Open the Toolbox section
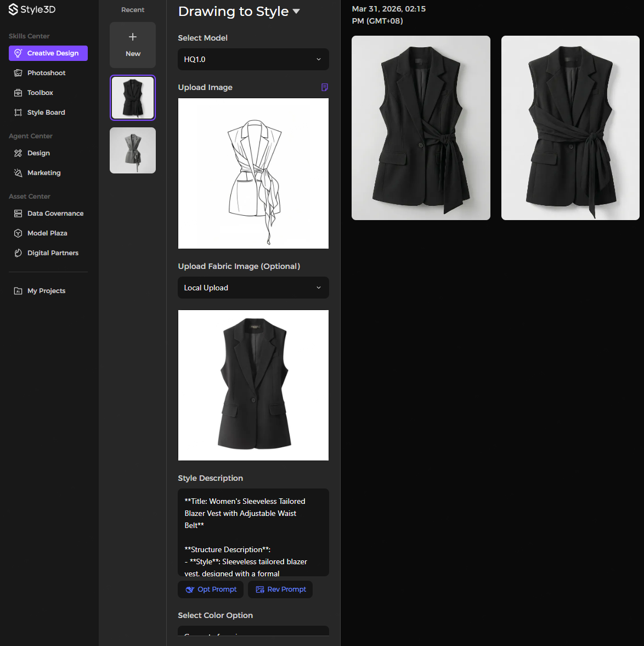 coord(40,93)
